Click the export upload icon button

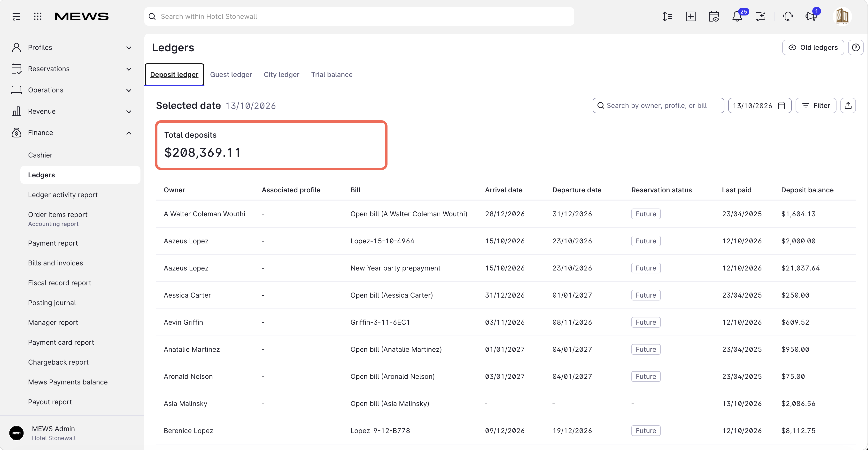click(x=848, y=106)
